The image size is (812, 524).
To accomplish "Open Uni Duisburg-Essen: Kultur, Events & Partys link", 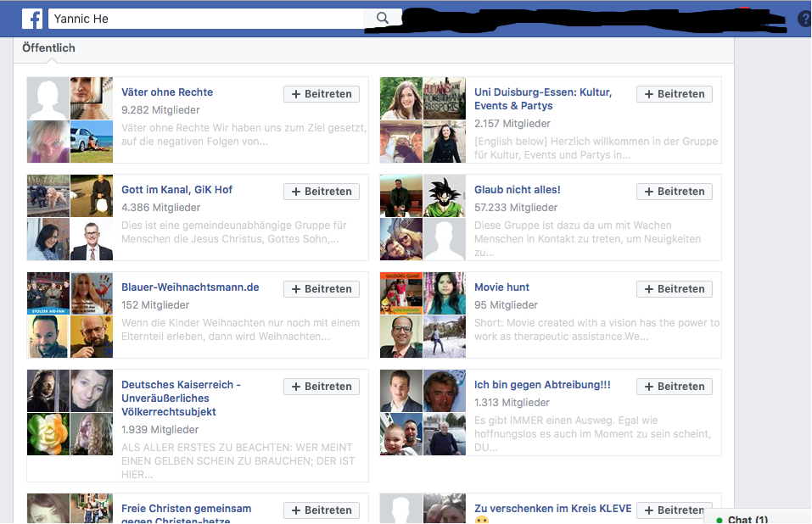I will [543, 99].
